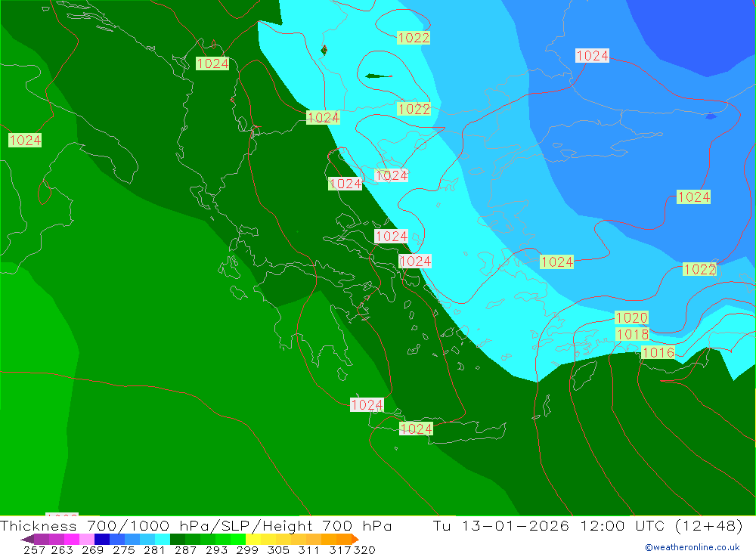The height and width of the screenshot is (554, 756).
Task: Click the bright yellow legend color swatch
Action: tap(253, 539)
